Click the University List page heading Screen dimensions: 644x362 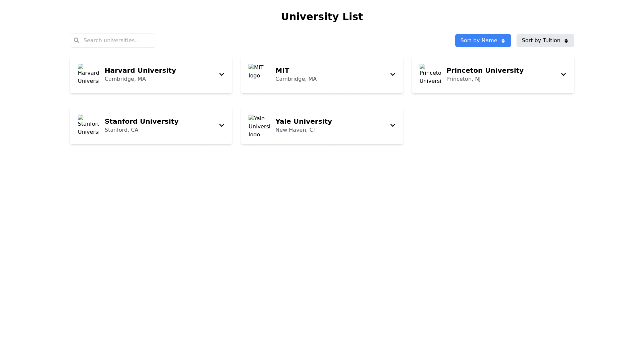coord(322,16)
